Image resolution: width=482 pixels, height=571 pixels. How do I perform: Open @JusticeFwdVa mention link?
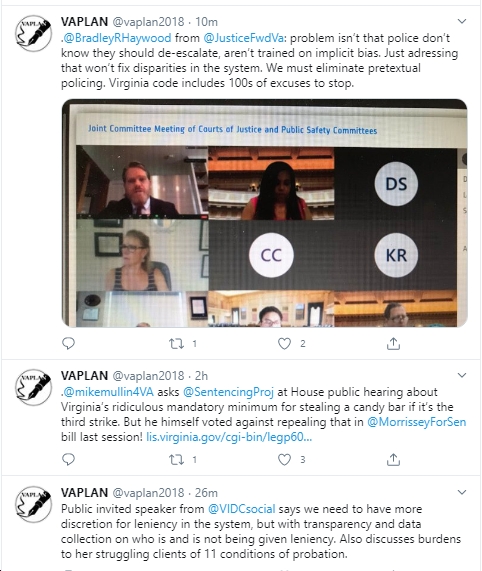pyautogui.click(x=244, y=38)
